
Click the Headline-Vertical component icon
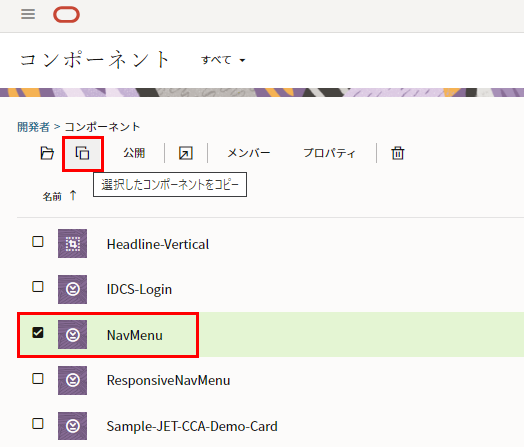pyautogui.click(x=73, y=244)
